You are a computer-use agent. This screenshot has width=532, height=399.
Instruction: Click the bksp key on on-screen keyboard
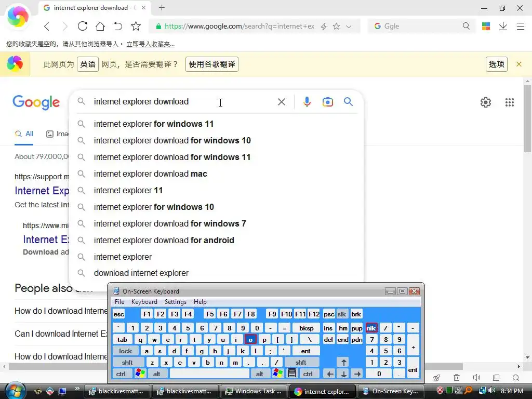click(x=307, y=328)
